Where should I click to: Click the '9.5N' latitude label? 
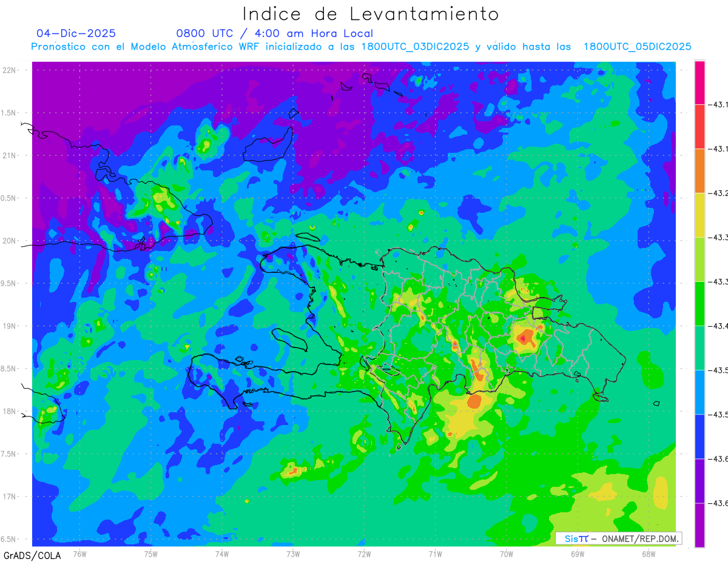9,283
